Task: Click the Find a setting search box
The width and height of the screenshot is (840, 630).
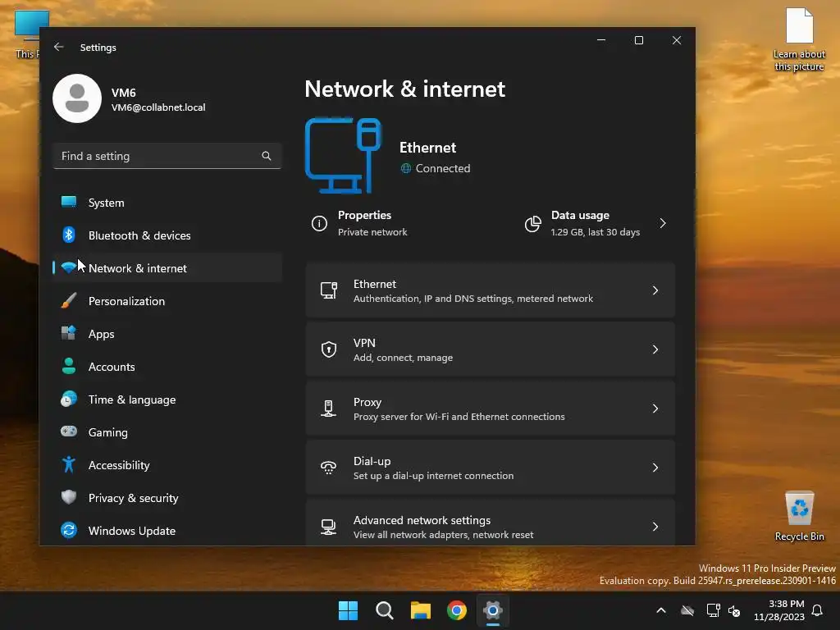Action: pos(167,156)
